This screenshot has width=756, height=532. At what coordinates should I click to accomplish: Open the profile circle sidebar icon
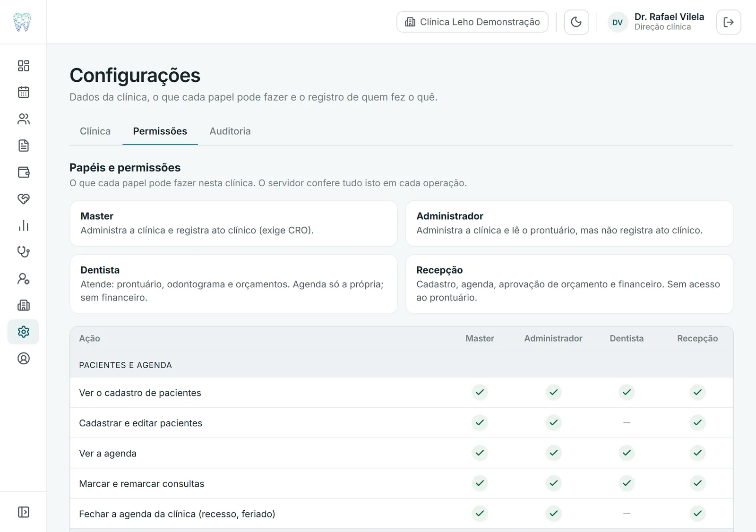tap(23, 359)
